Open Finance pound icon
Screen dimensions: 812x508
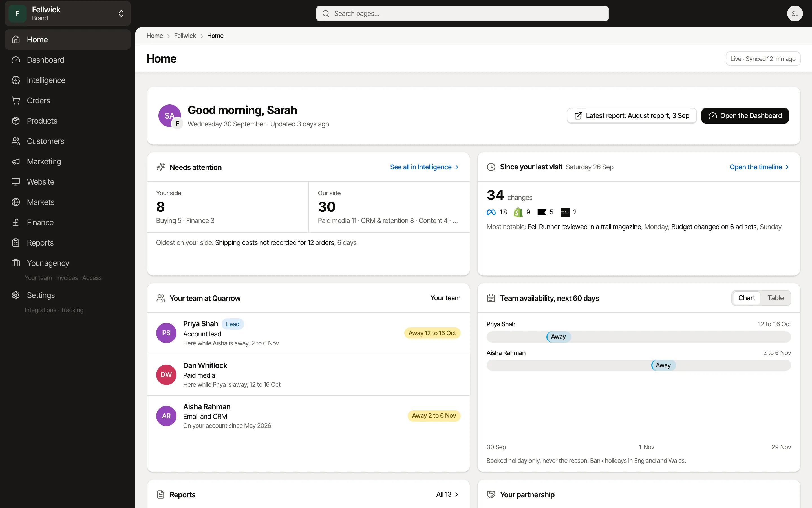tap(16, 222)
